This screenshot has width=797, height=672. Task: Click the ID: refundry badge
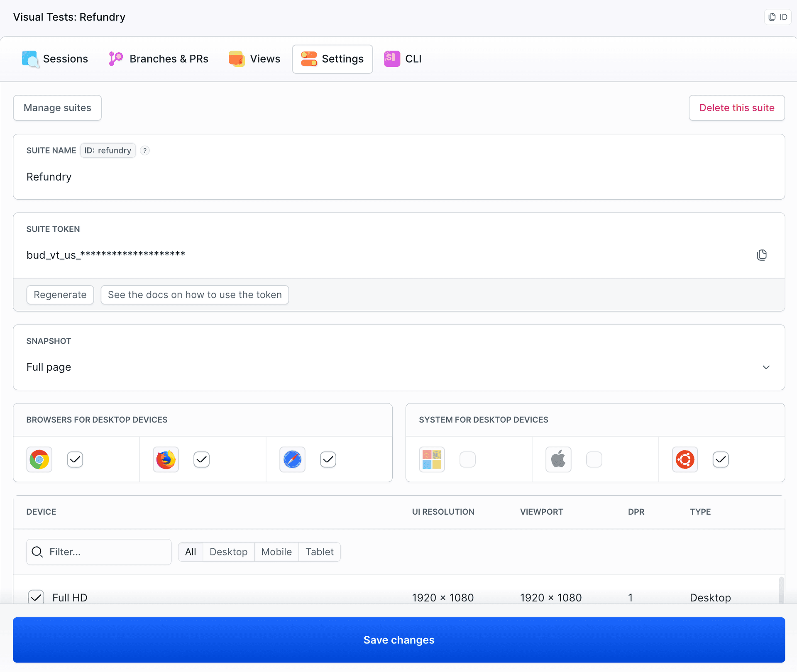pos(108,150)
